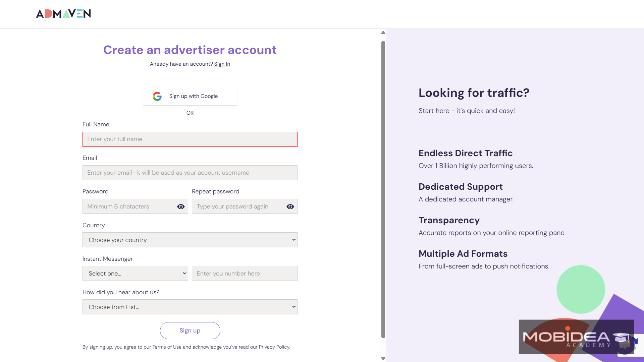Click the Looking for traffic? heading
Viewport: 644px width, 362px height.
(474, 93)
